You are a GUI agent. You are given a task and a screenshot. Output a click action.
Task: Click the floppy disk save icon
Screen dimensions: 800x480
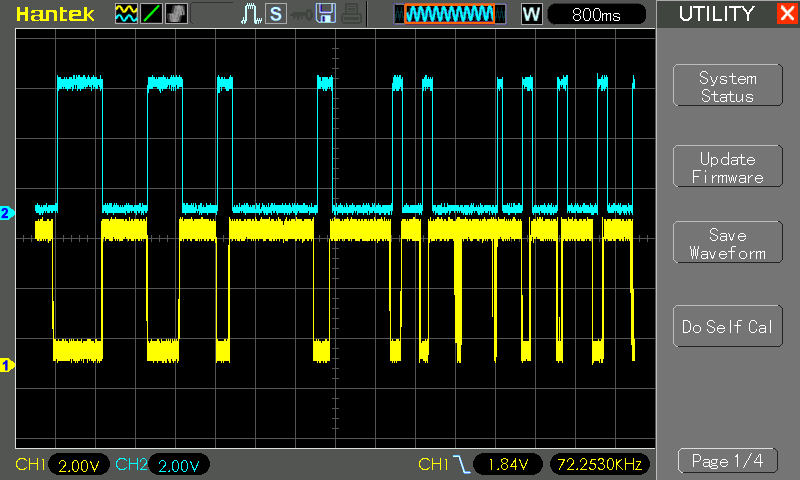(x=326, y=14)
